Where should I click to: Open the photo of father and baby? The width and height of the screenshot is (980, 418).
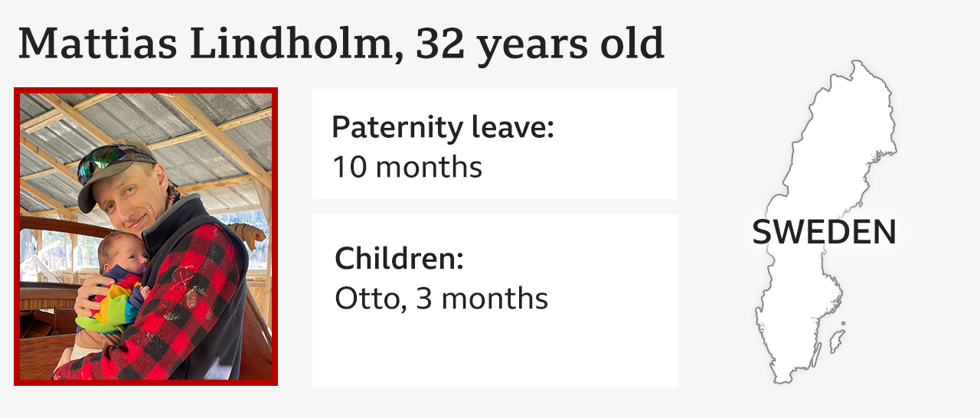click(145, 237)
